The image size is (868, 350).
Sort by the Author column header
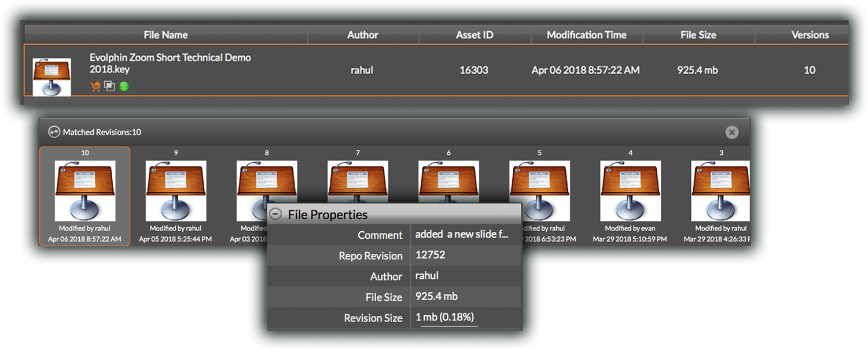click(x=363, y=35)
